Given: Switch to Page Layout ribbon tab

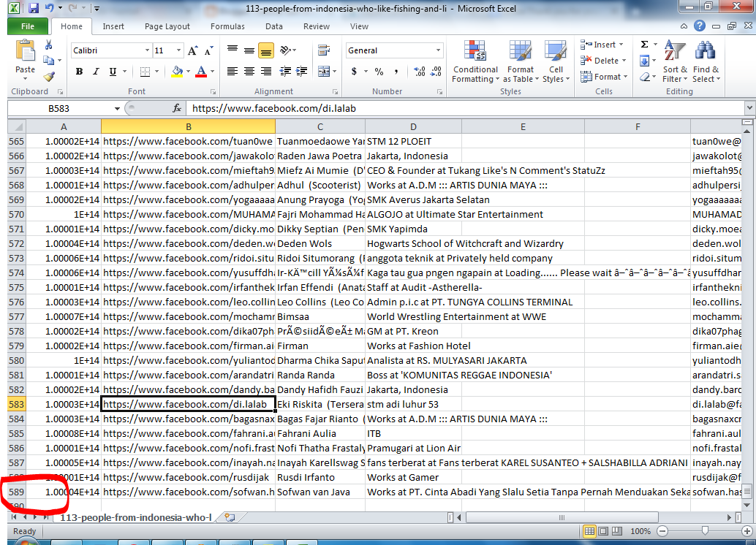Looking at the screenshot, I should 167,26.
